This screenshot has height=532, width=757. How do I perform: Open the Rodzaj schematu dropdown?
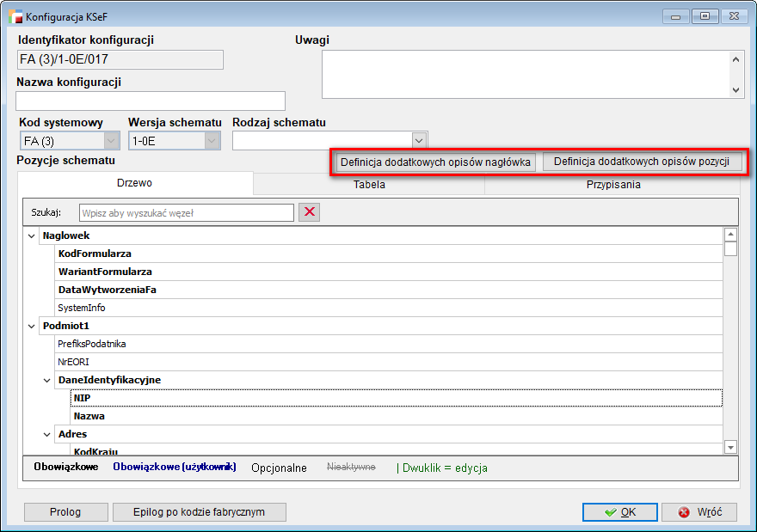(419, 140)
